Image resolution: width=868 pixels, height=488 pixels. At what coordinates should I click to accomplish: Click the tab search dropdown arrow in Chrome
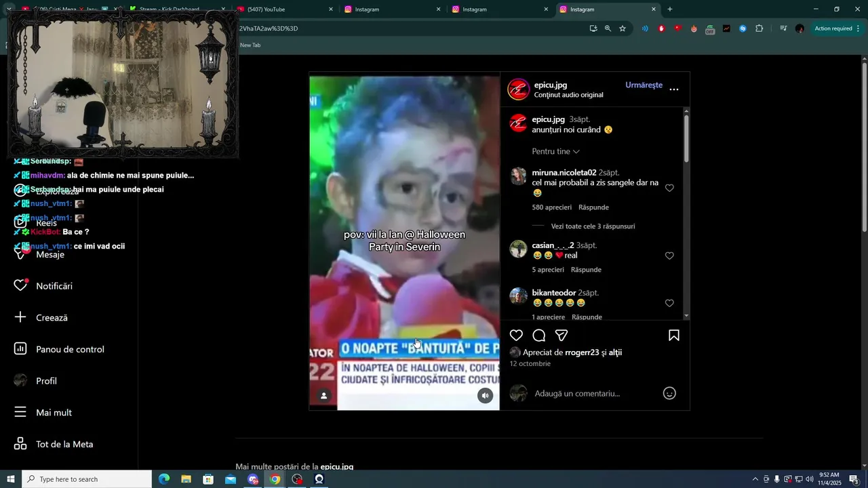(9, 9)
